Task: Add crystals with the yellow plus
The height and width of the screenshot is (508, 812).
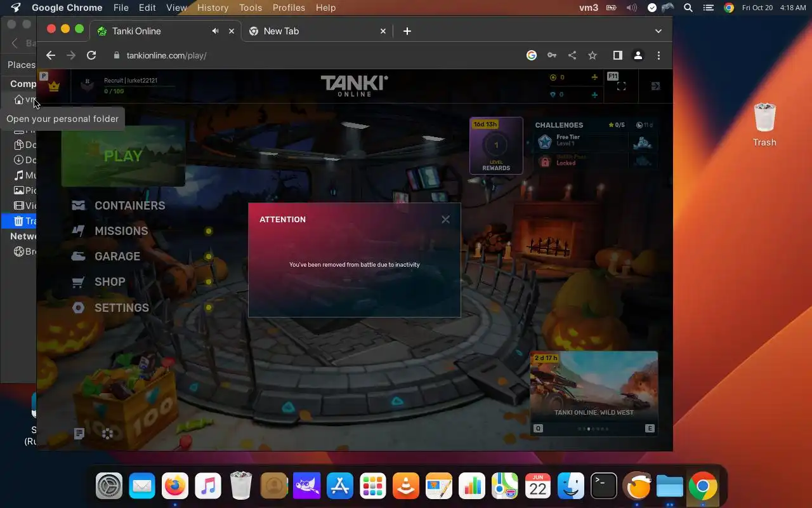Action: (594, 77)
